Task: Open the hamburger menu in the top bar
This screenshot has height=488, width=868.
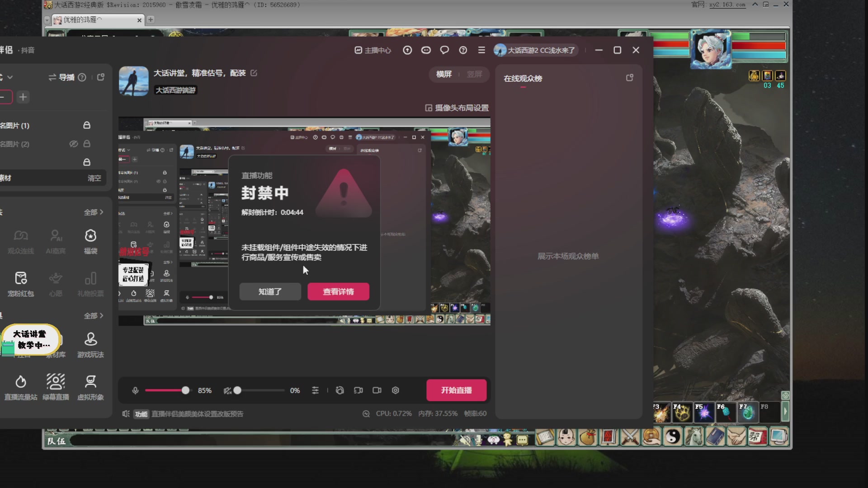Action: click(x=481, y=50)
